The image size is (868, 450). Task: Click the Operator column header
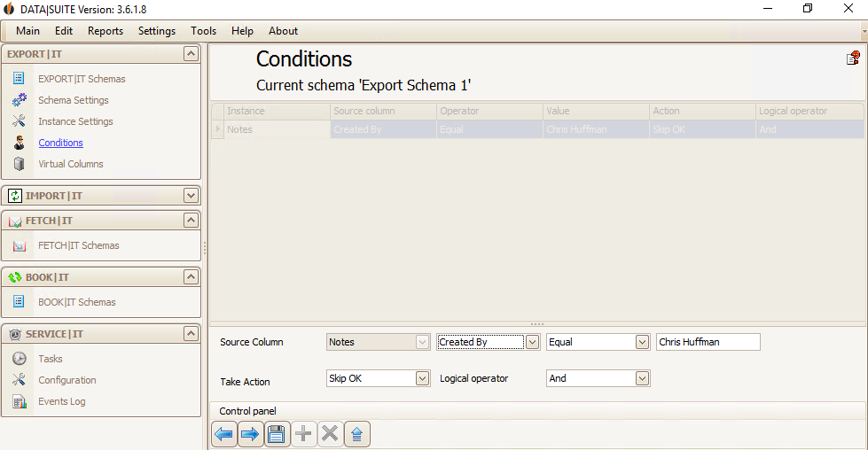pos(489,111)
